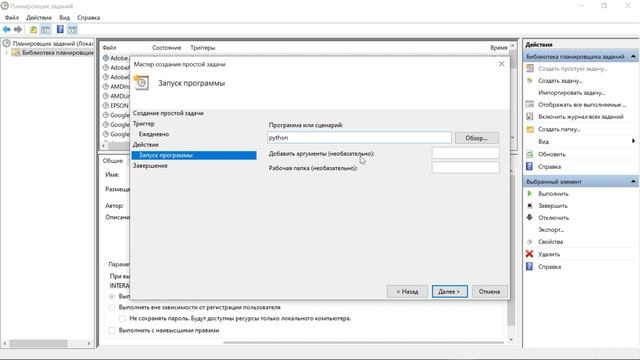Open the 'Файл' menu

(x=12, y=18)
